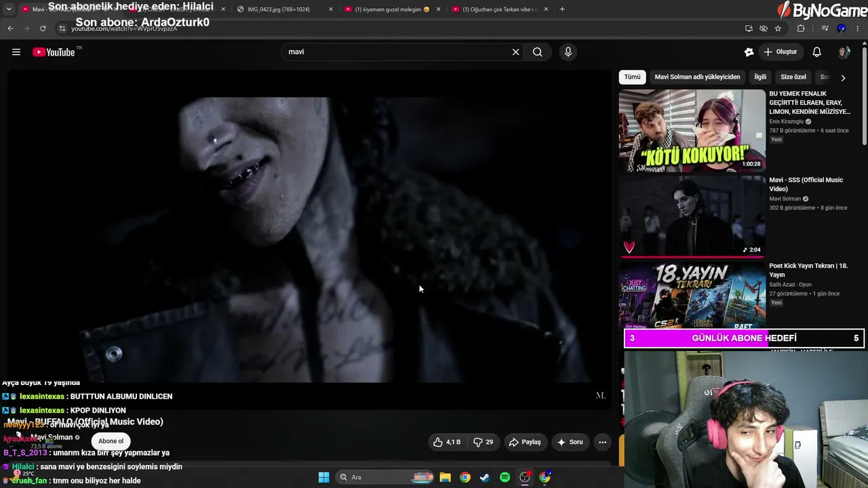Open Steam from the taskbar
868x488 pixels.
[485, 477]
